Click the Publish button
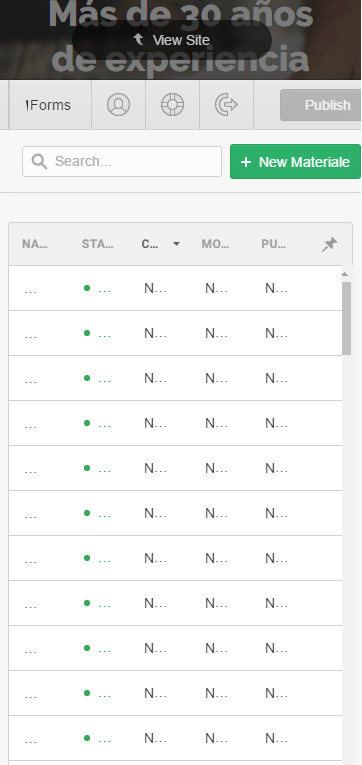This screenshot has width=362, height=765. [321, 105]
